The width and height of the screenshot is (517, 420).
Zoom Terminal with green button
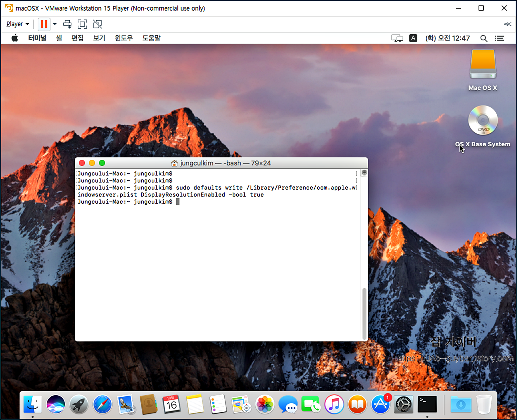point(102,163)
